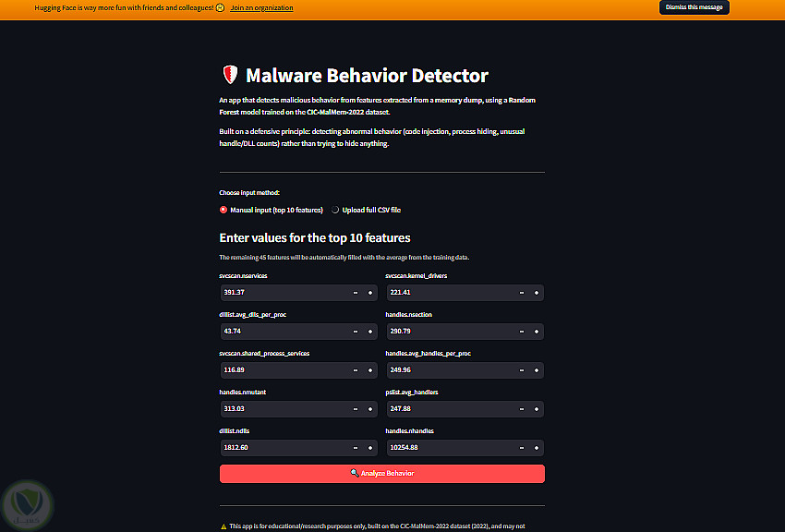
Task: Open the Join an organization link
Action: (262, 8)
